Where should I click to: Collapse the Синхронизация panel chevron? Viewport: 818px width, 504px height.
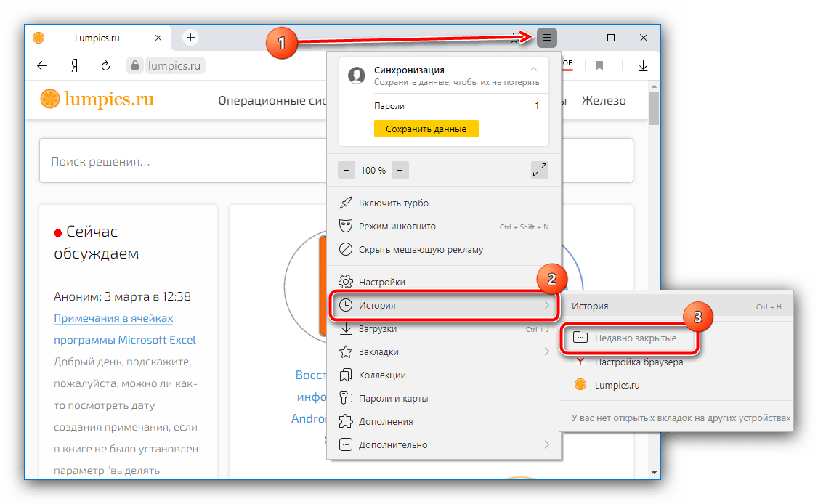[535, 70]
